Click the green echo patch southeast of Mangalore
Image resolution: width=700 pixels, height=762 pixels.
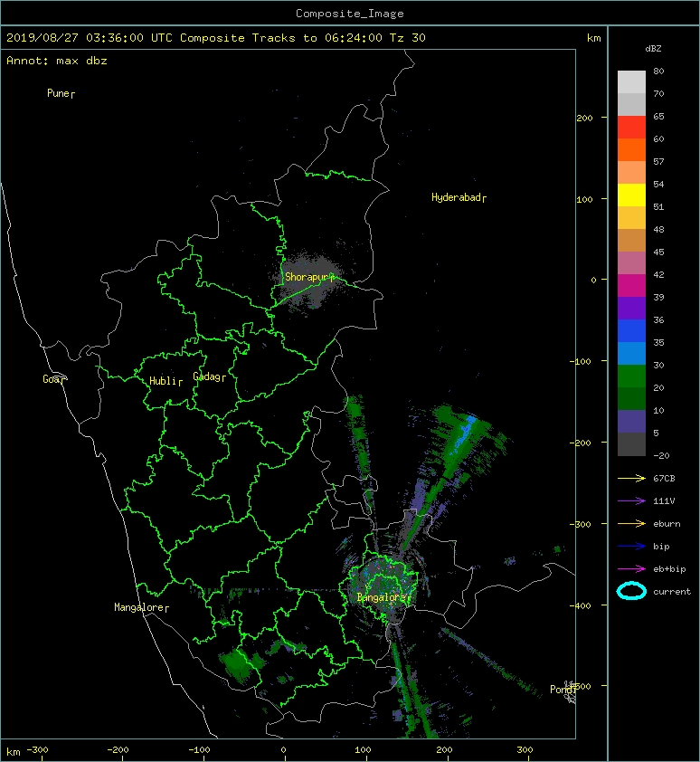(239, 665)
